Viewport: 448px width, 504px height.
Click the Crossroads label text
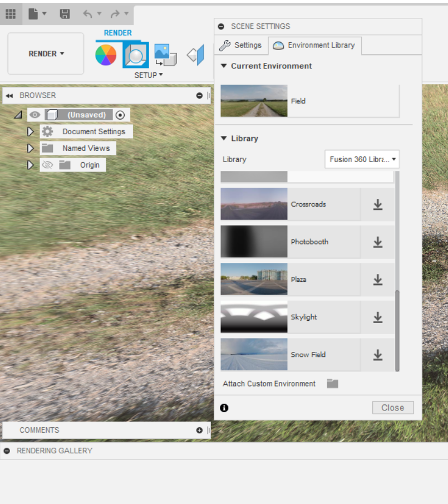click(308, 204)
